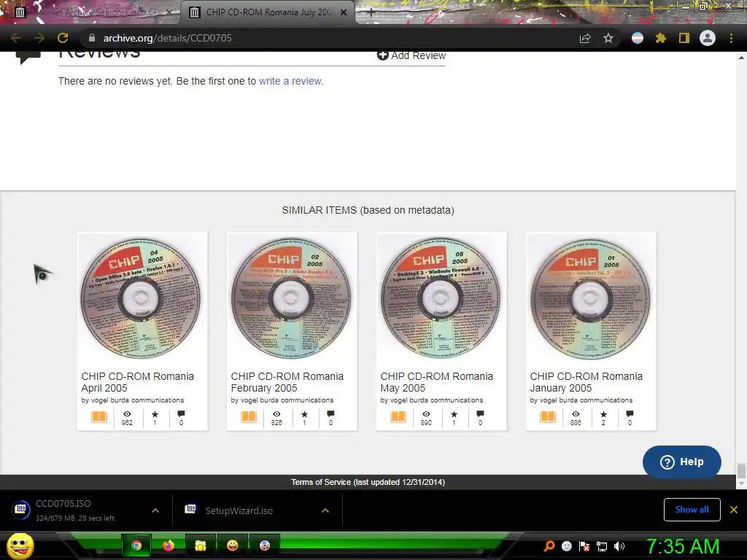Click scrollbar up arrow
Viewport: 747px width, 560px height.
[741, 58]
